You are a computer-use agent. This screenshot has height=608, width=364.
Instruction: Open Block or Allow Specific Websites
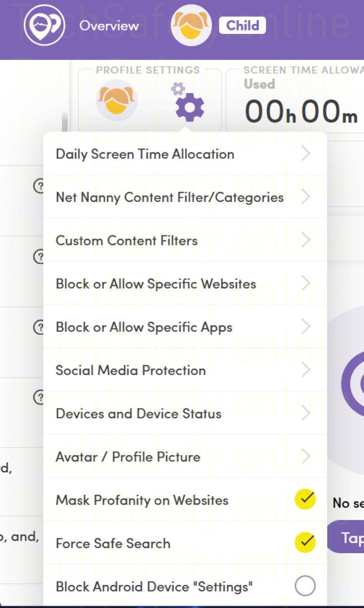click(x=156, y=284)
